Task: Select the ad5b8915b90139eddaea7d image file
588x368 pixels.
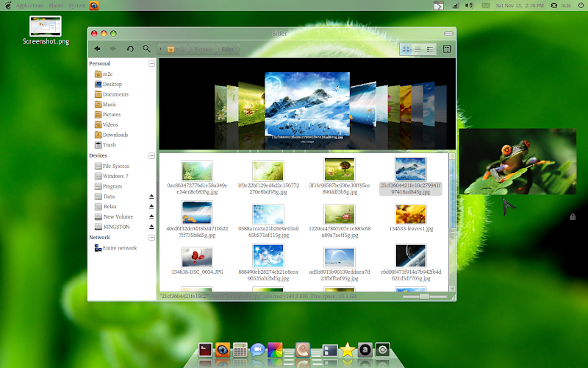Action: (340, 257)
